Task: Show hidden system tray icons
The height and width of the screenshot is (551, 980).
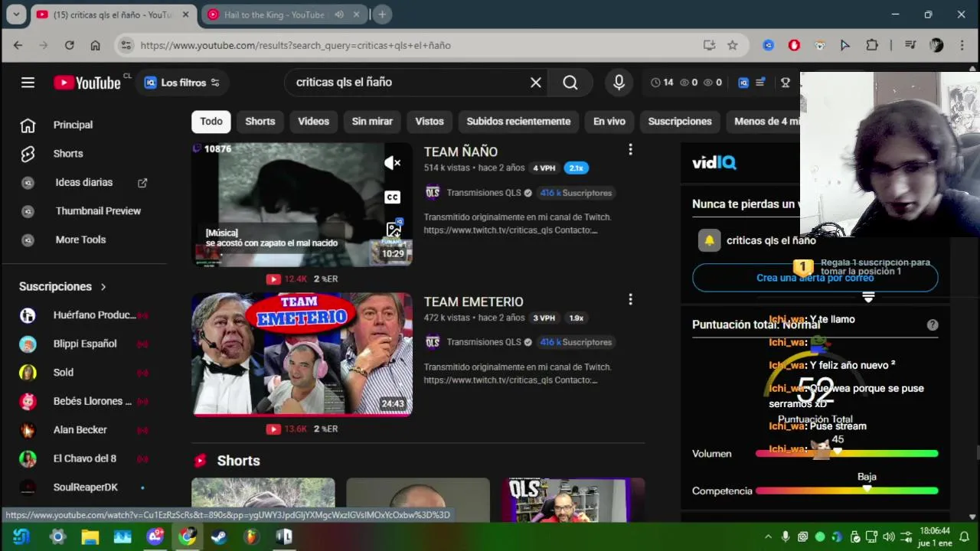Action: point(768,537)
